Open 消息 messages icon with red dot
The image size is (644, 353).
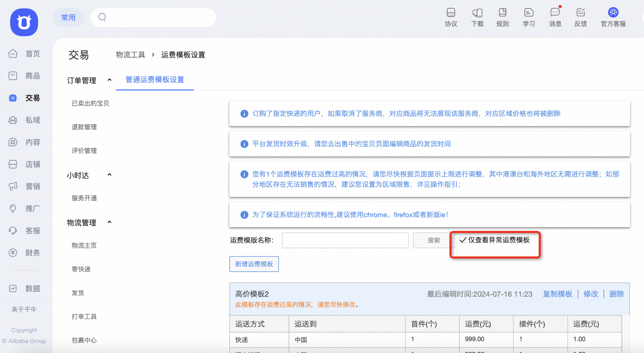click(x=555, y=13)
